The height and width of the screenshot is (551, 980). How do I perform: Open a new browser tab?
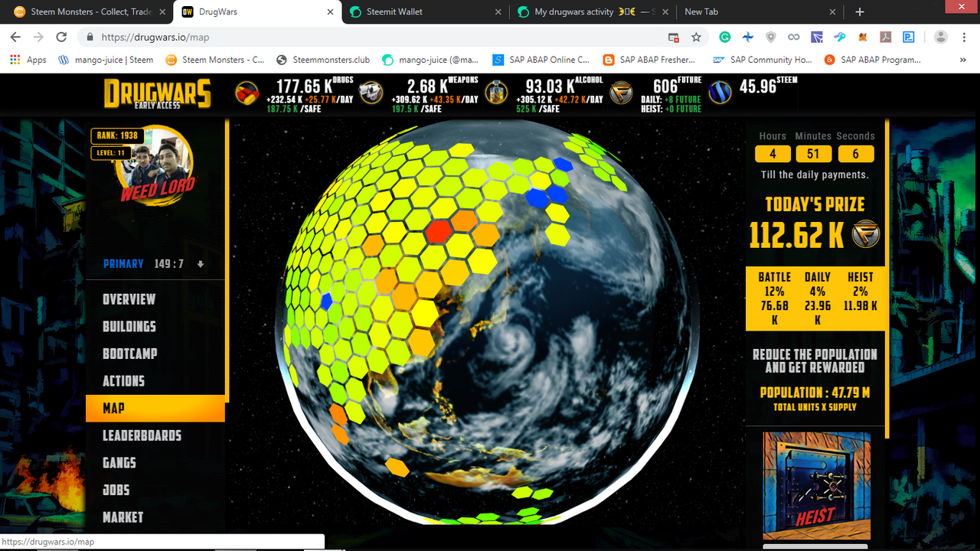click(860, 11)
